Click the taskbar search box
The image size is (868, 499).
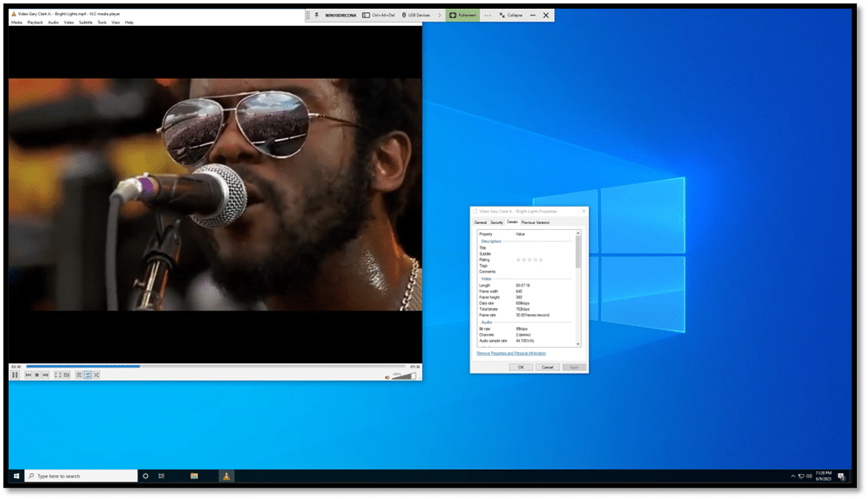tap(80, 477)
